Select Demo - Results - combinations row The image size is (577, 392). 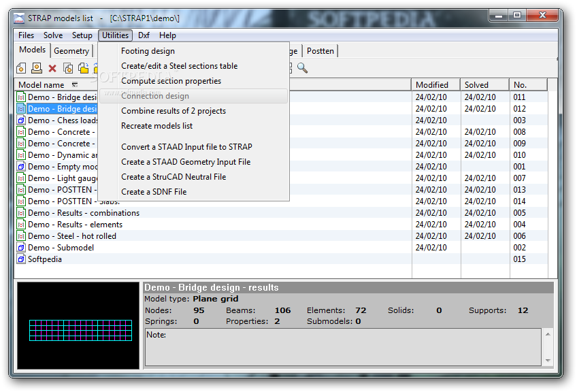pyautogui.click(x=281, y=213)
